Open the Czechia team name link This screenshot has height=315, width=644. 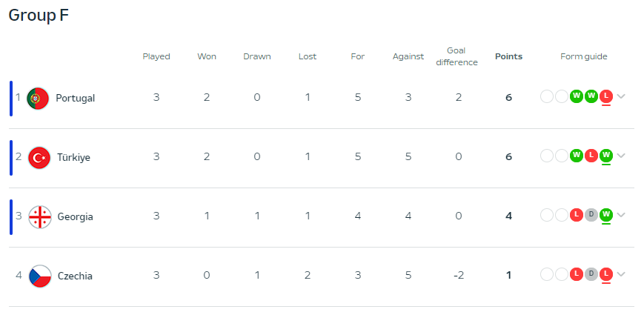click(x=75, y=276)
